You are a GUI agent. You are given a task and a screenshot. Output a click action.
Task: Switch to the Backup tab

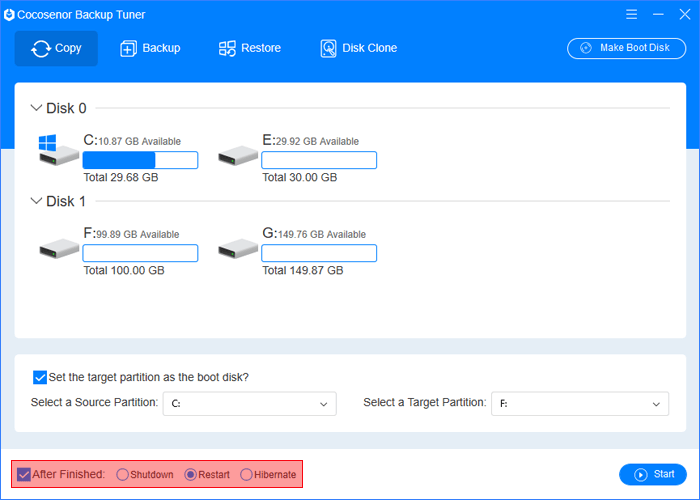(x=150, y=48)
